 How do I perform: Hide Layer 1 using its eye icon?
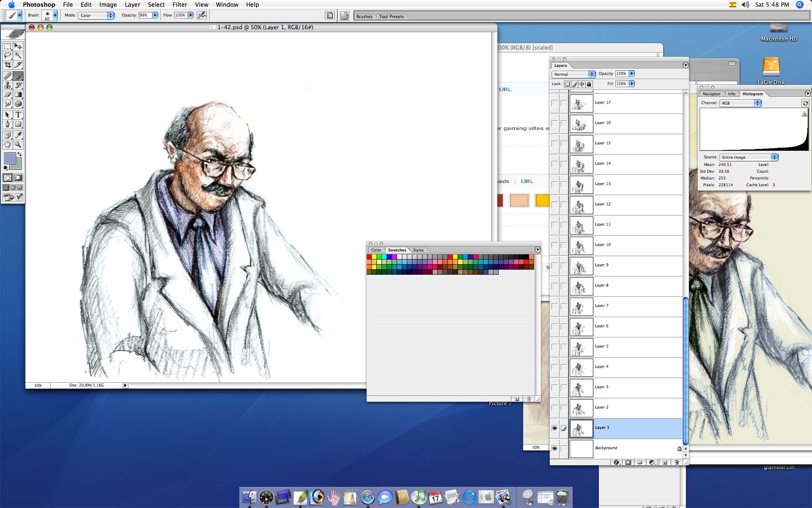(x=554, y=428)
